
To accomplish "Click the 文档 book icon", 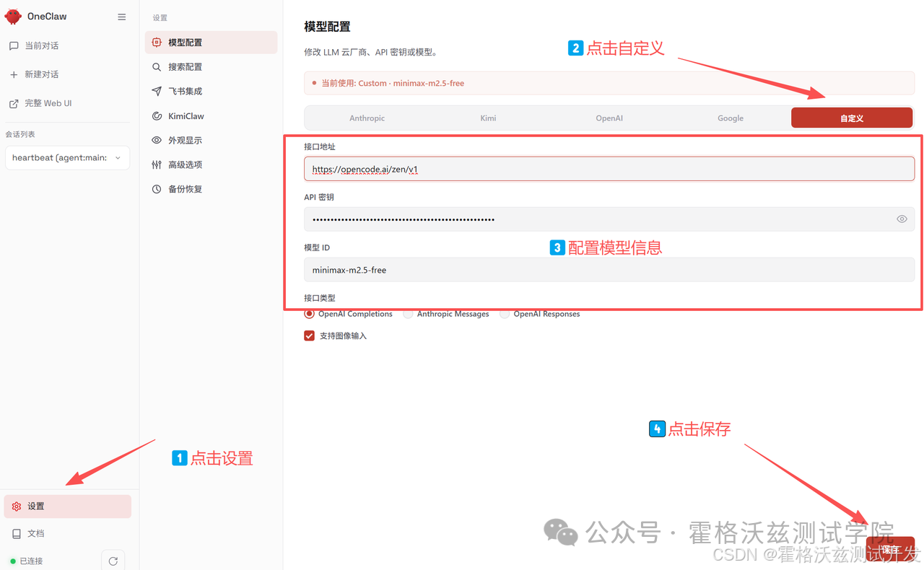I will point(17,533).
